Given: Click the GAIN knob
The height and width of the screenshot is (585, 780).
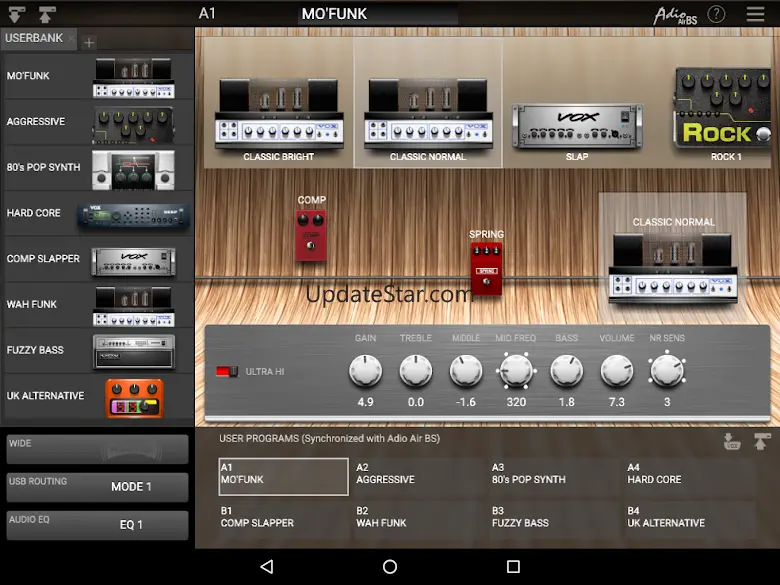Looking at the screenshot, I should click(365, 372).
